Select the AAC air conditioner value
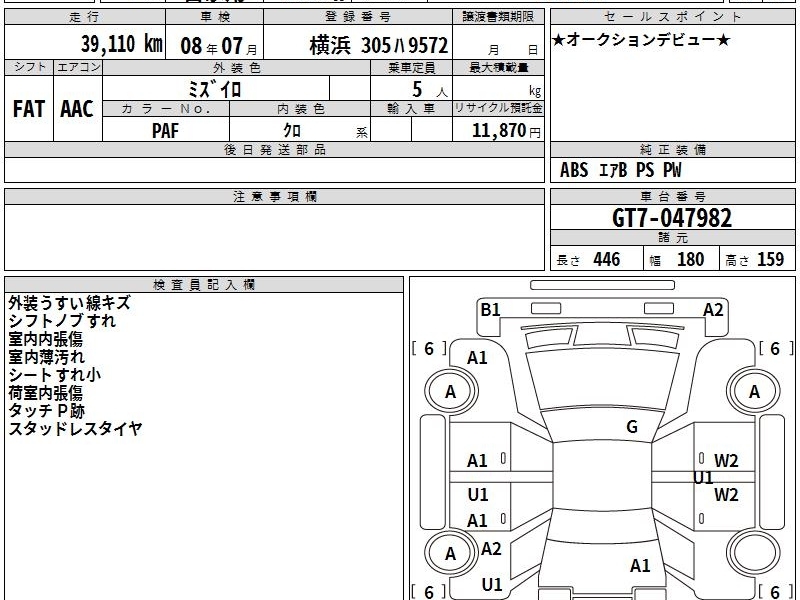Image resolution: width=800 pixels, height=600 pixels. tap(77, 109)
